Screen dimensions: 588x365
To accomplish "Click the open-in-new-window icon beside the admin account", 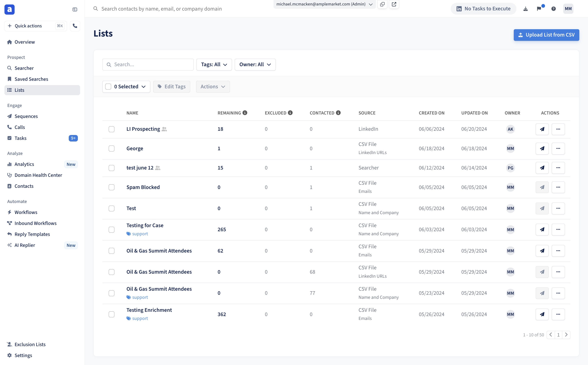I will point(394,4).
